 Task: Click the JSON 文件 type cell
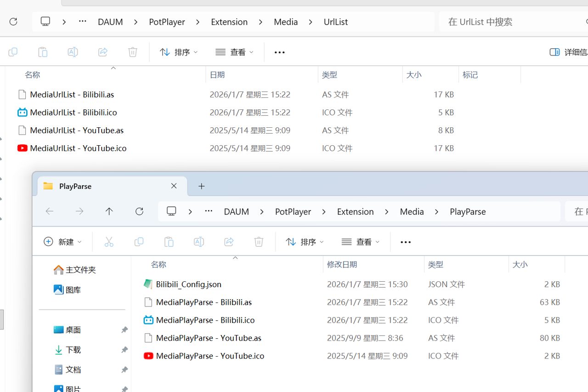[447, 284]
